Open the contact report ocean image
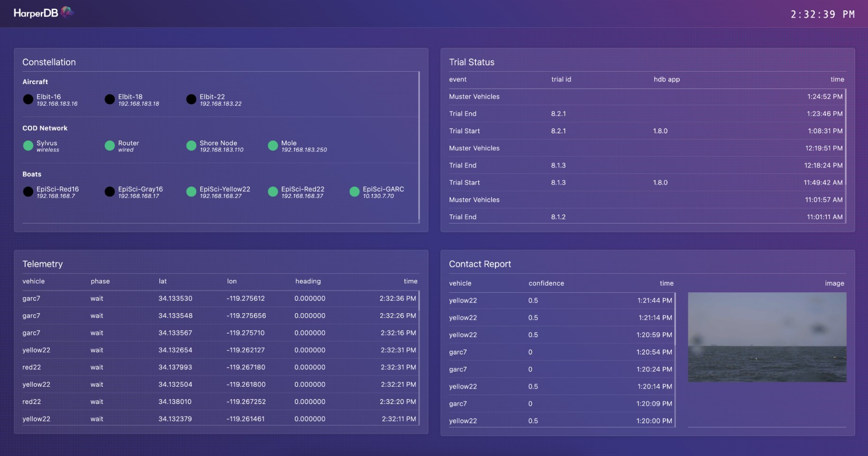868x456 pixels. click(767, 337)
